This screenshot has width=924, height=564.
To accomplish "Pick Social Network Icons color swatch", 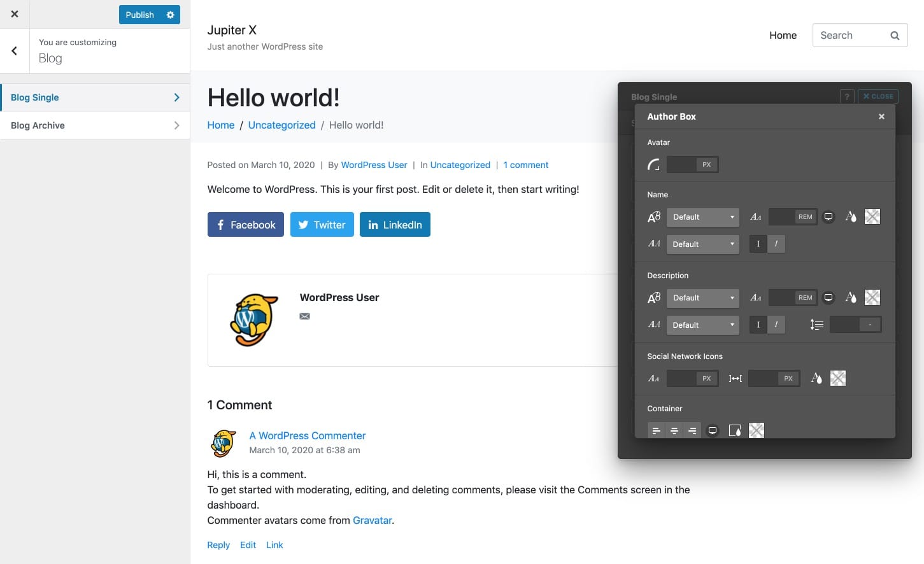I will (x=838, y=379).
